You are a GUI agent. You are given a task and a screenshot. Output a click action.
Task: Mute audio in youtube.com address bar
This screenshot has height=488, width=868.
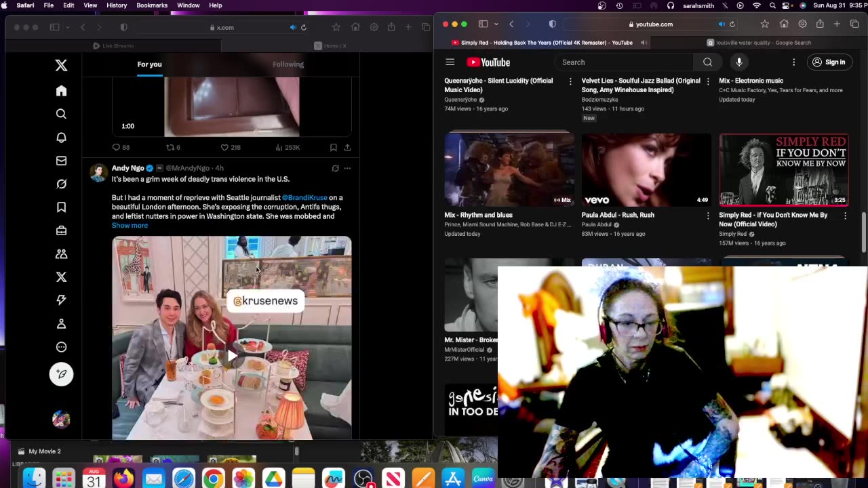click(x=722, y=24)
